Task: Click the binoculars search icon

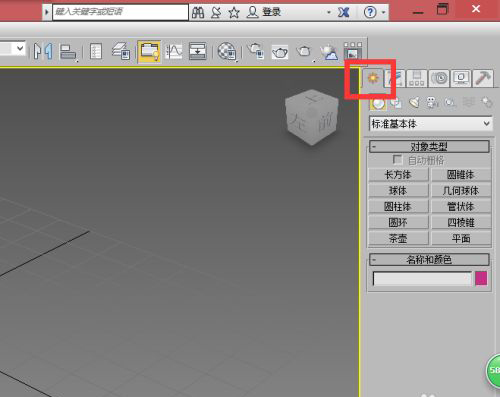Action: (x=198, y=13)
